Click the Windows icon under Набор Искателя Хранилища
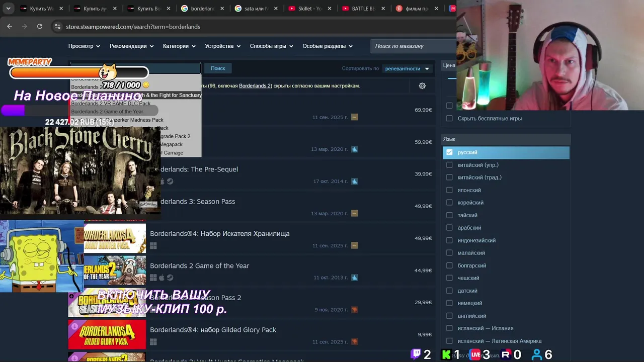The height and width of the screenshot is (362, 644). 153,246
